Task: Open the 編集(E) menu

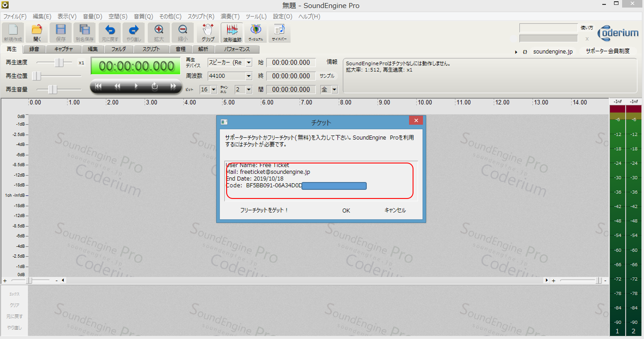Action: click(x=42, y=16)
